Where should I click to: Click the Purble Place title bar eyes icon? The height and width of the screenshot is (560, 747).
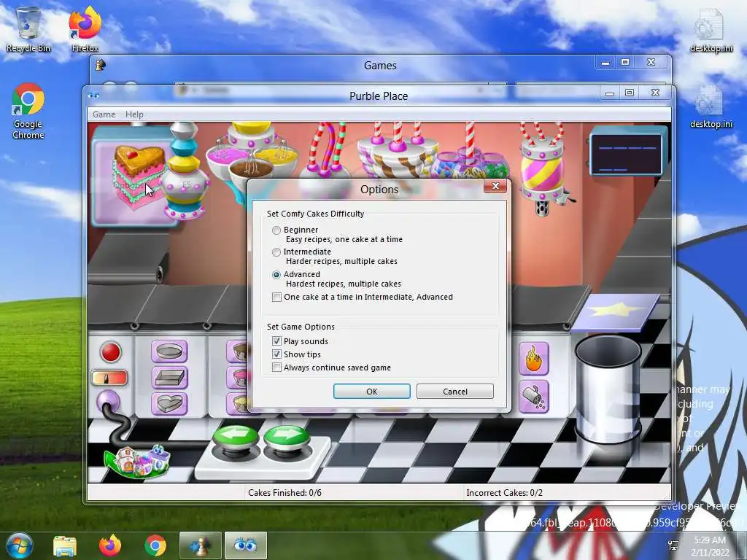pos(93,96)
